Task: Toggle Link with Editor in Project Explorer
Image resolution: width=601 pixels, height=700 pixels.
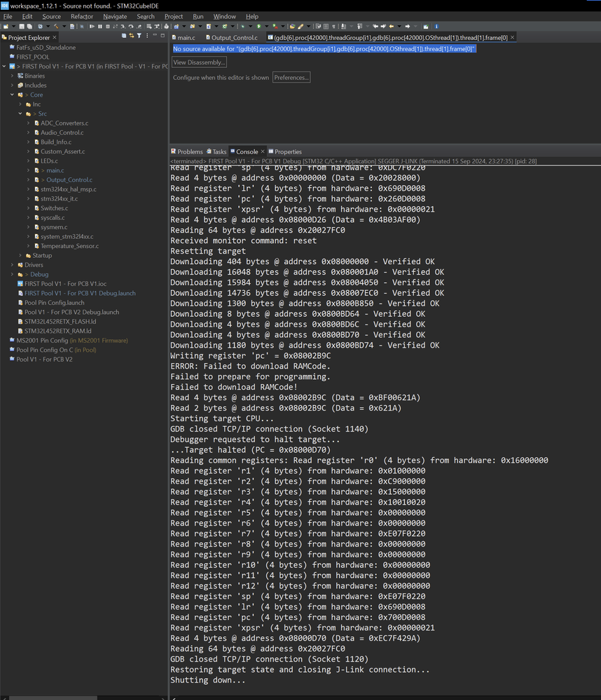Action: point(132,36)
